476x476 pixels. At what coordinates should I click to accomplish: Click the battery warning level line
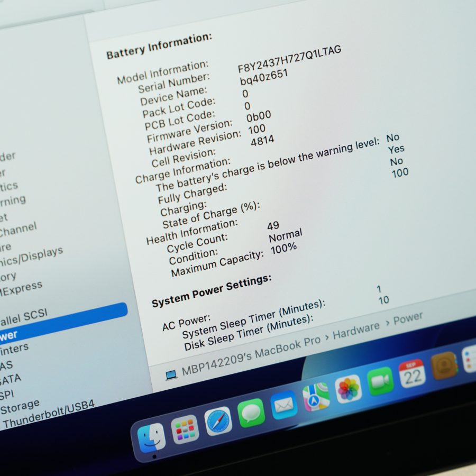268,165
